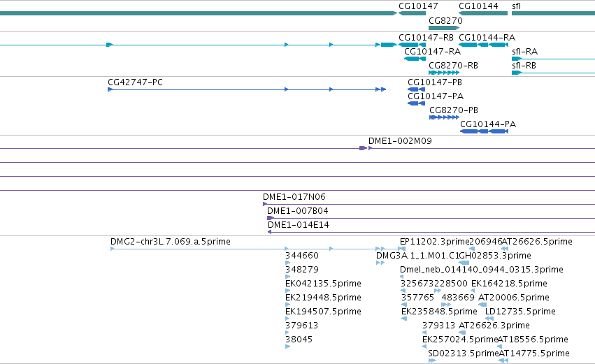Click the CG42747-PC coding sequence label

(135, 82)
